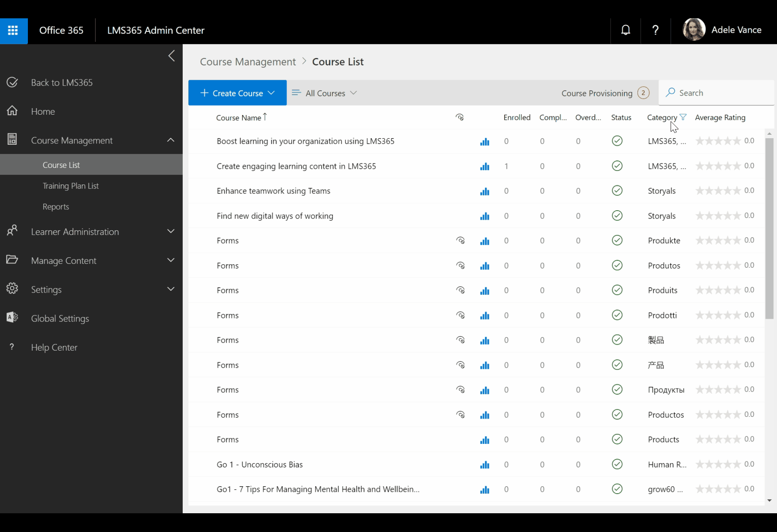Sort by Course Name column header
This screenshot has height=532, width=777.
coord(239,118)
